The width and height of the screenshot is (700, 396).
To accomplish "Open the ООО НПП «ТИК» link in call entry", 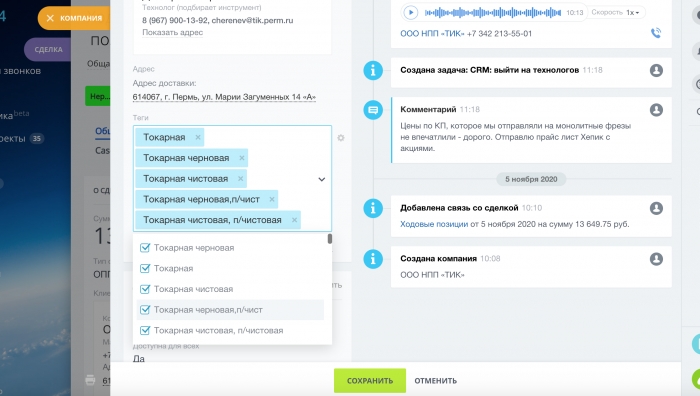I will pos(432,33).
